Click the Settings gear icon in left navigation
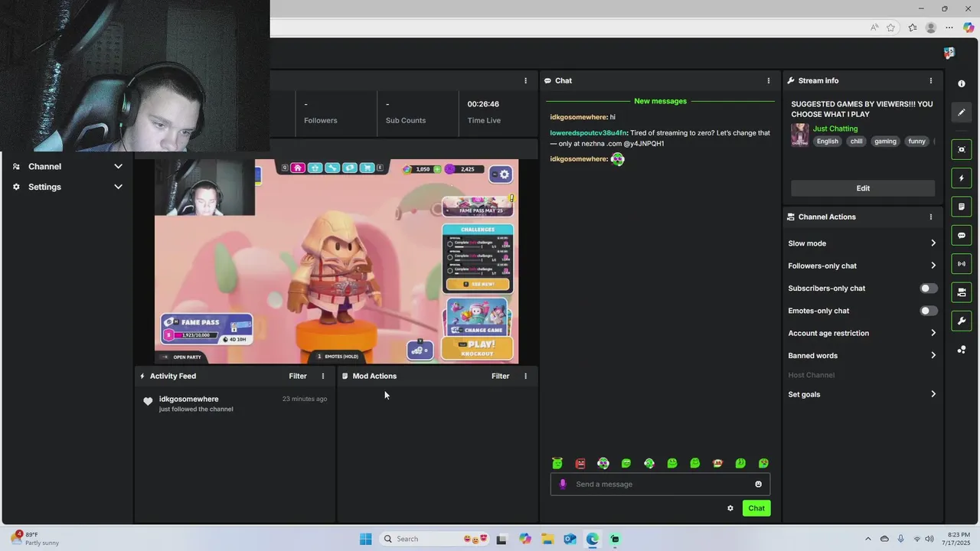980x551 pixels. pyautogui.click(x=16, y=187)
